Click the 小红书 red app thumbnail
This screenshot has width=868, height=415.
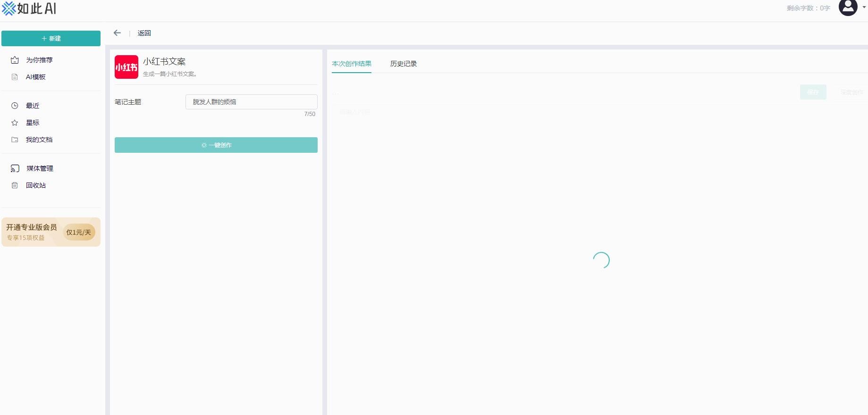[x=126, y=67]
